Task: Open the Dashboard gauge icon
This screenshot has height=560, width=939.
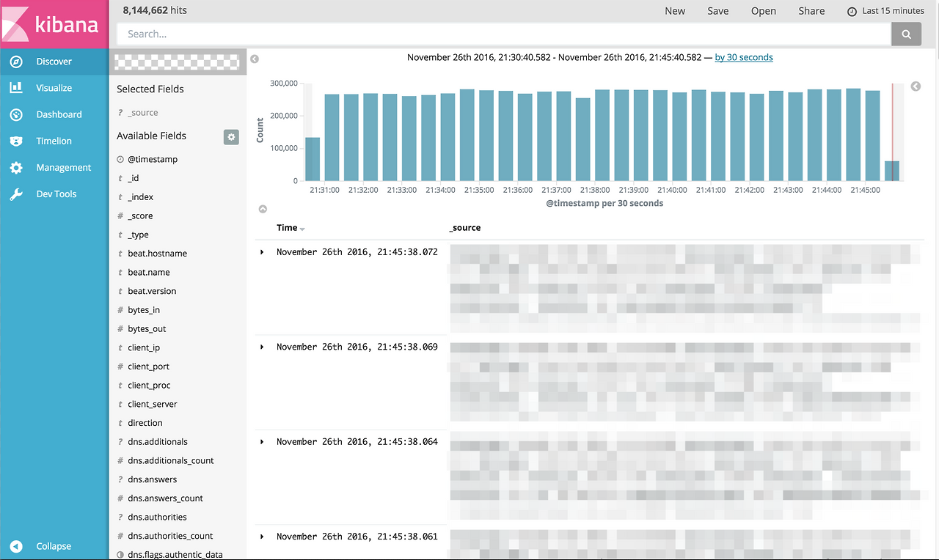Action: click(16, 114)
